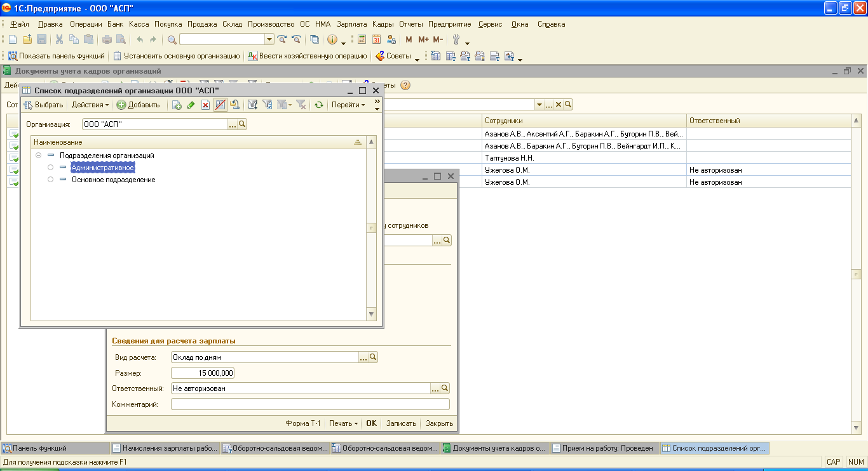
Task: Click the Open folder icon in the main toolbar
Action: coord(27,39)
